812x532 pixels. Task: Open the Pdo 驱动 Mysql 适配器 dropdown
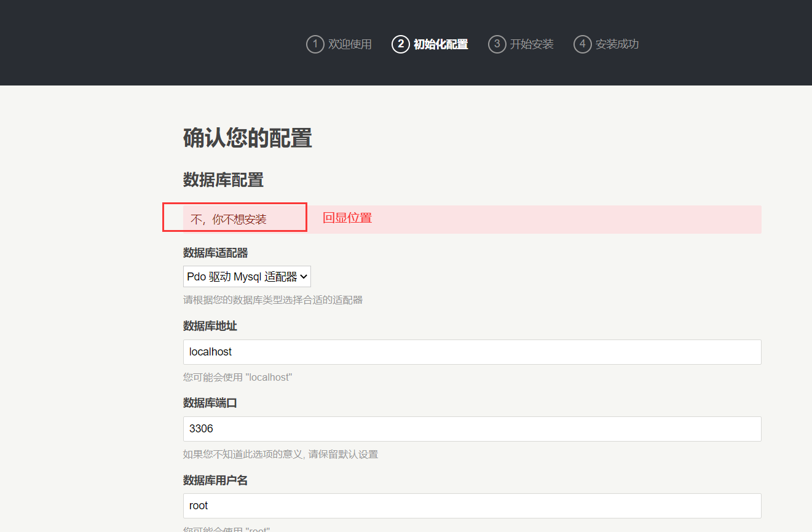(247, 277)
